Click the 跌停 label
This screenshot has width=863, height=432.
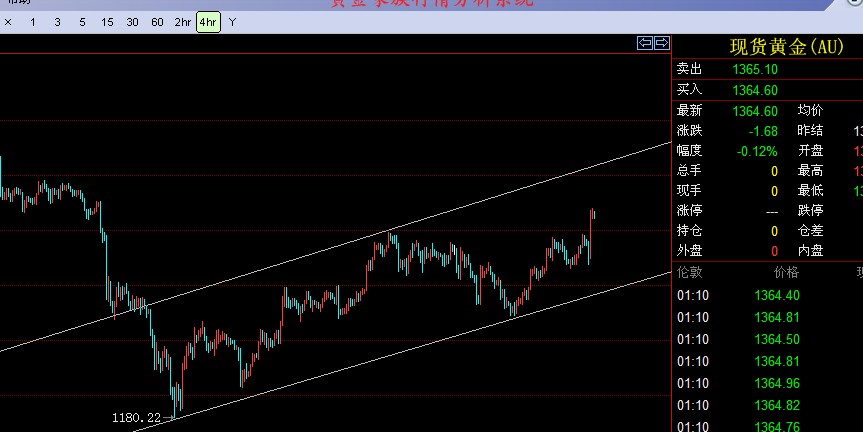pyautogui.click(x=811, y=211)
